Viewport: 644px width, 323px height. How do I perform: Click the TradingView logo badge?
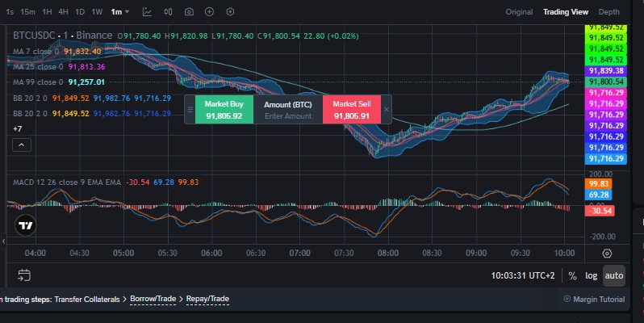26,225
